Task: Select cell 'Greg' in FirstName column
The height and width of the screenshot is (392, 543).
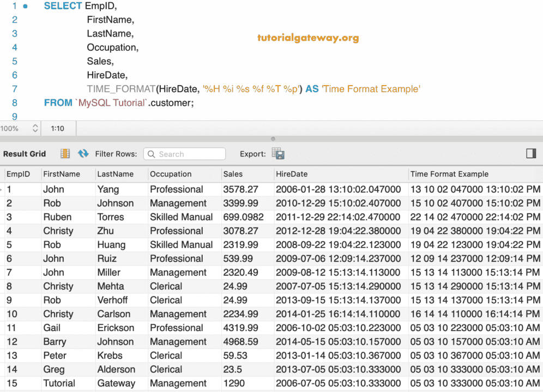Action: (53, 370)
